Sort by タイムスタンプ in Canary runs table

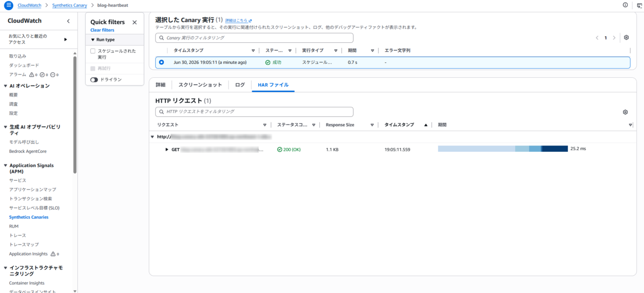pyautogui.click(x=253, y=50)
